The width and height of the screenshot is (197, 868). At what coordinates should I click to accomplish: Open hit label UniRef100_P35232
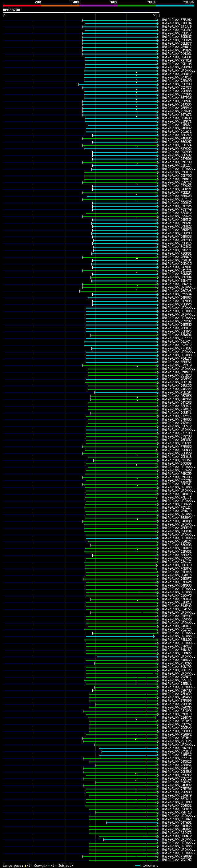point(176,321)
